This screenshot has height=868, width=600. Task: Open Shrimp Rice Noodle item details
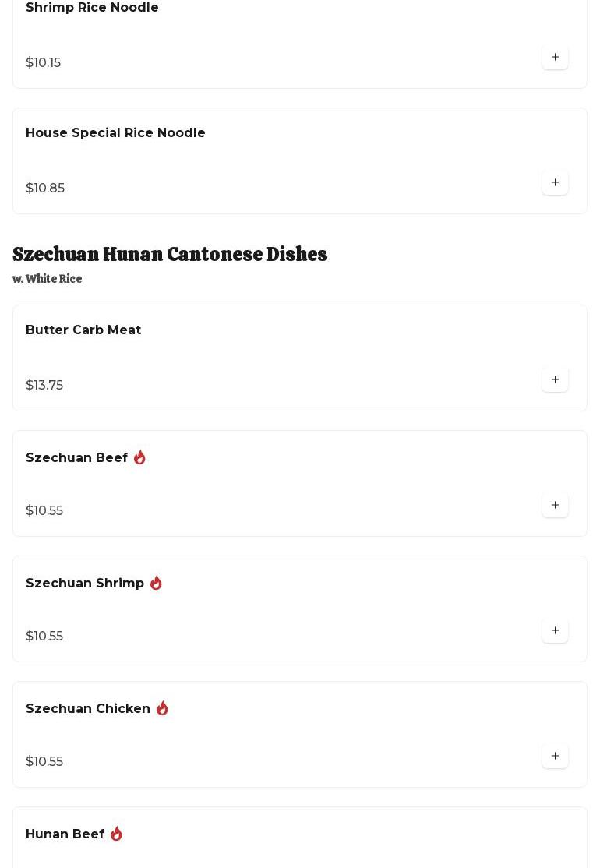(92, 8)
